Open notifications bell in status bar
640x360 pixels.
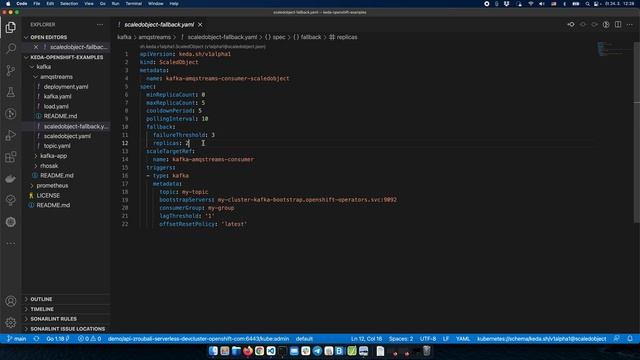630,339
